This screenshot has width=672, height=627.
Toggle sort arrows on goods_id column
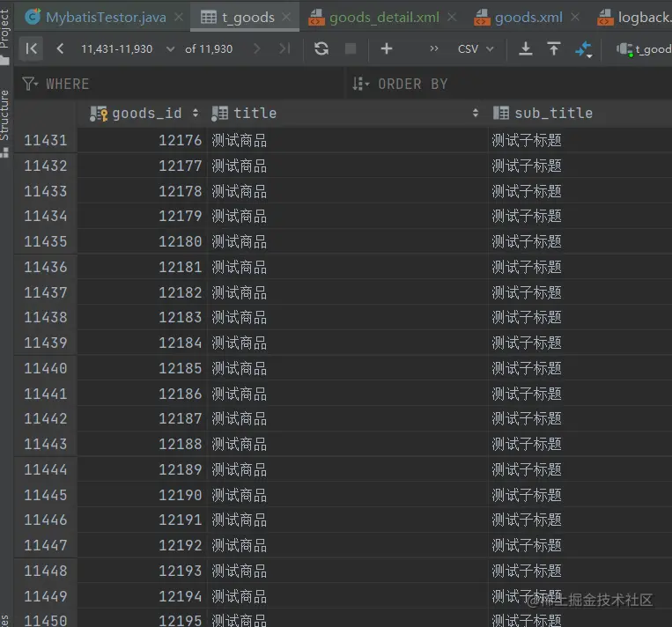(196, 113)
